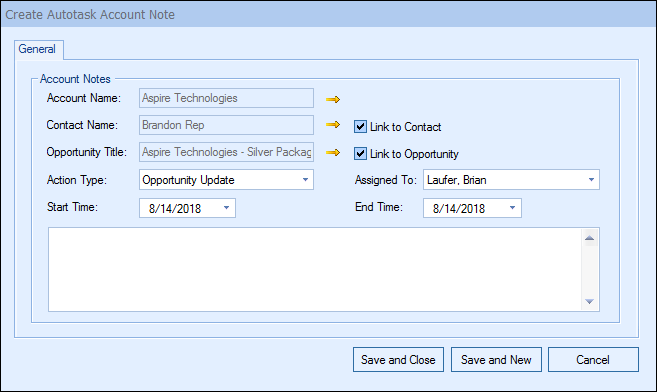This screenshot has height=392, width=657.
Task: Uncheck the Link to Contact checkbox
Action: pyautogui.click(x=360, y=126)
